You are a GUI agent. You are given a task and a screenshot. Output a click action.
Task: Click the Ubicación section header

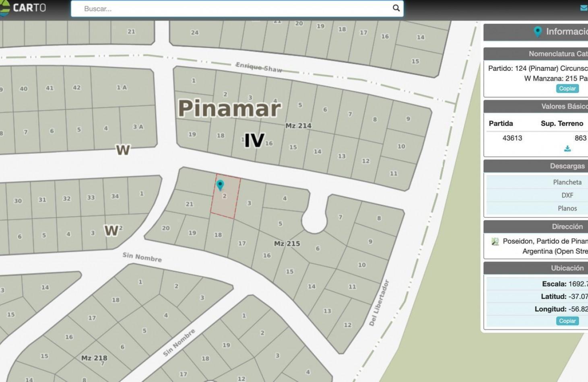coord(536,268)
